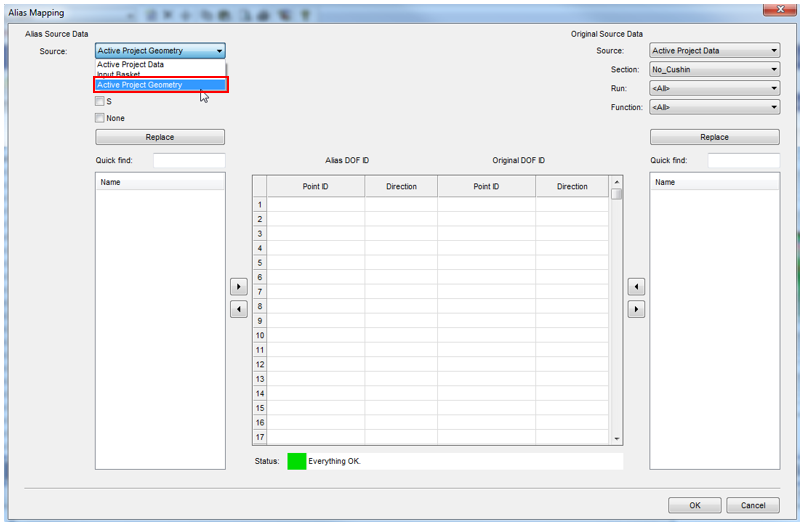Expand the Section dropdown showing No_Cushin
The image size is (800, 522).
point(714,70)
